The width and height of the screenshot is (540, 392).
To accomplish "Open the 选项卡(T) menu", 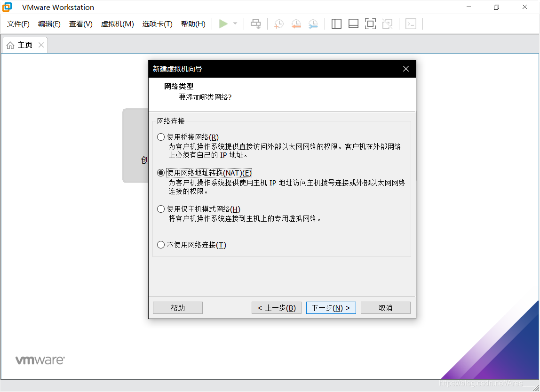I will tap(158, 24).
